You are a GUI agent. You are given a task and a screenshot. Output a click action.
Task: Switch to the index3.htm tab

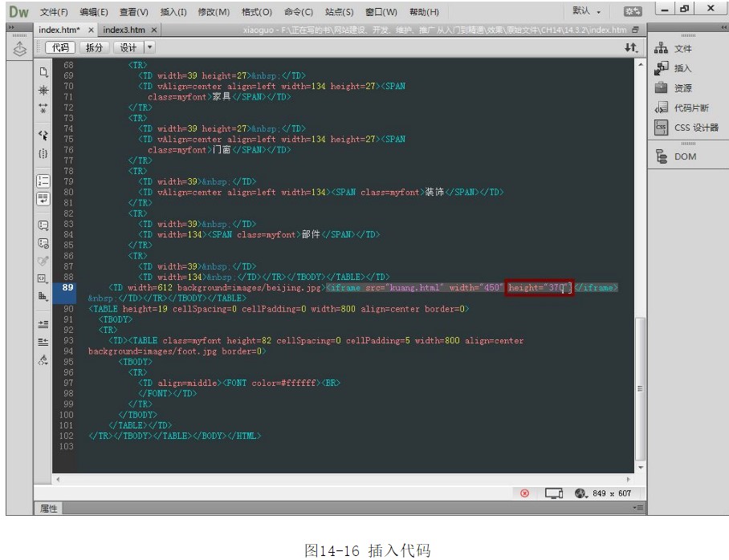pyautogui.click(x=124, y=30)
